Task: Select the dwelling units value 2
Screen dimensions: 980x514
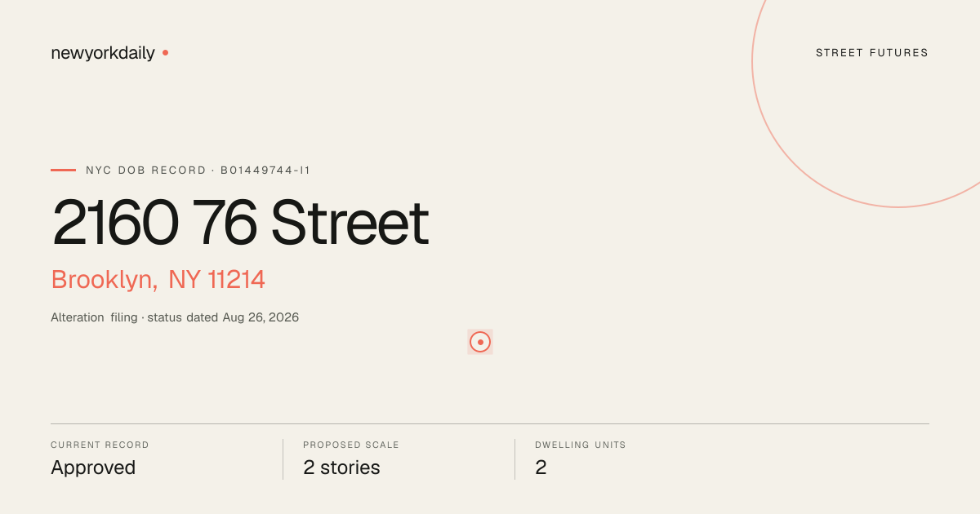Action: click(x=541, y=467)
